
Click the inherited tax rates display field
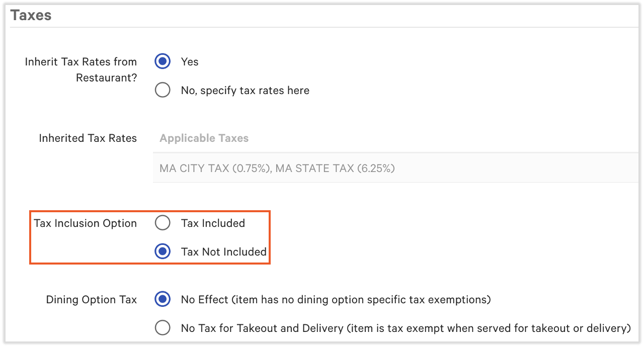pyautogui.click(x=352, y=168)
